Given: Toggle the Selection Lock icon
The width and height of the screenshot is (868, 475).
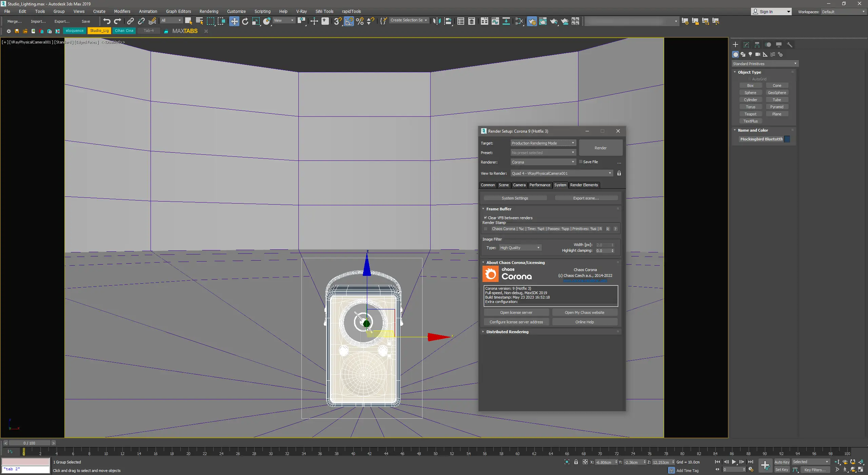Looking at the screenshot, I should coord(576,462).
